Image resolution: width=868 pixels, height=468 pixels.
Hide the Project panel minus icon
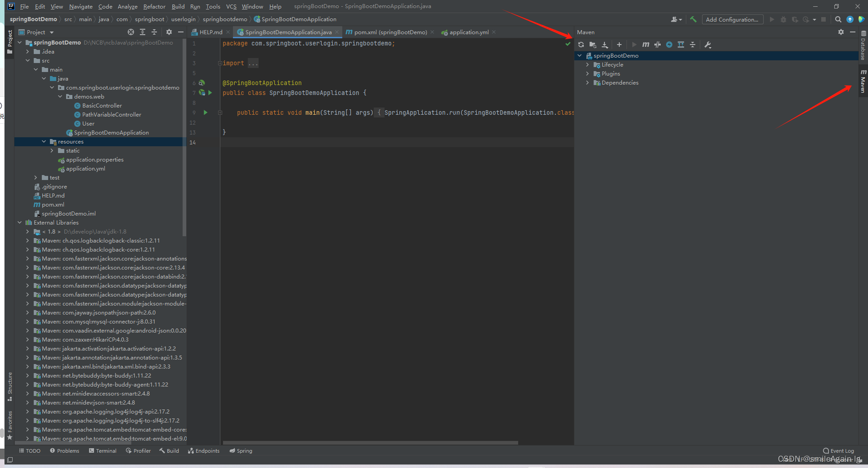(181, 32)
